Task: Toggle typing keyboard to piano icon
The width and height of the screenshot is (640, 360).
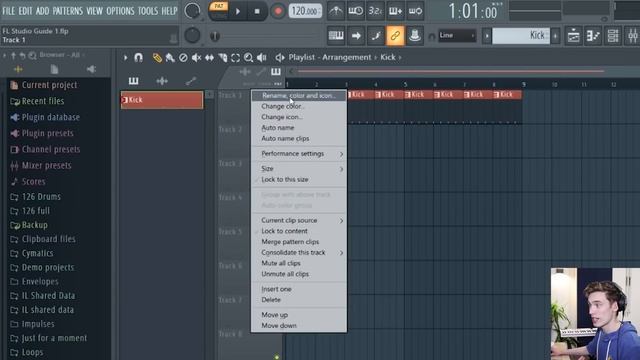Action: [336, 36]
